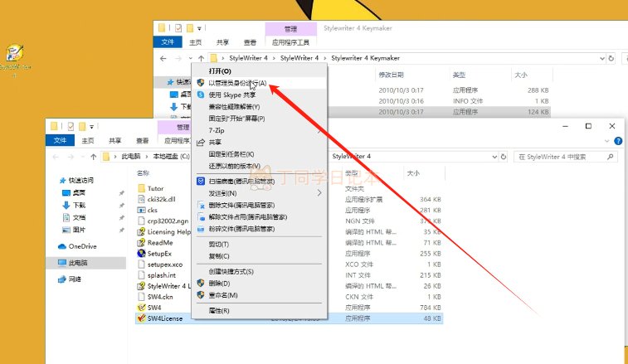Click the Up arrow in the Keymaker window
The image size is (628, 364).
tap(201, 59)
